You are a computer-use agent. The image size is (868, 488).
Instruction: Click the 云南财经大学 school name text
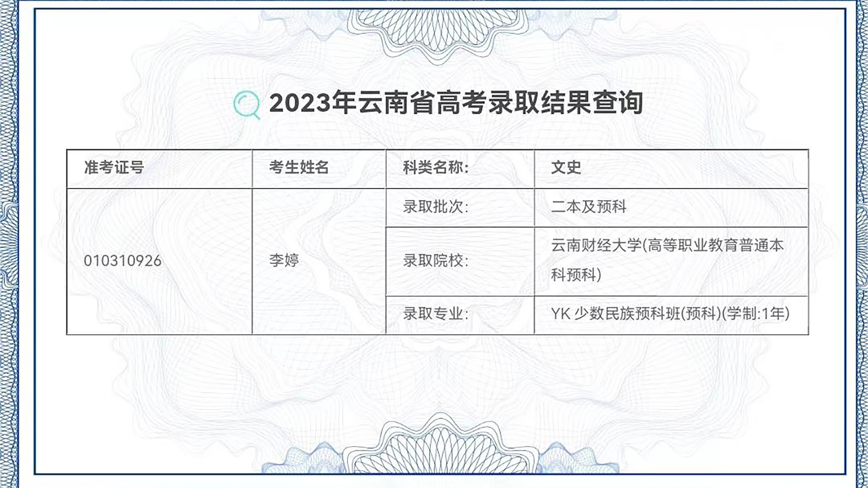(596, 246)
